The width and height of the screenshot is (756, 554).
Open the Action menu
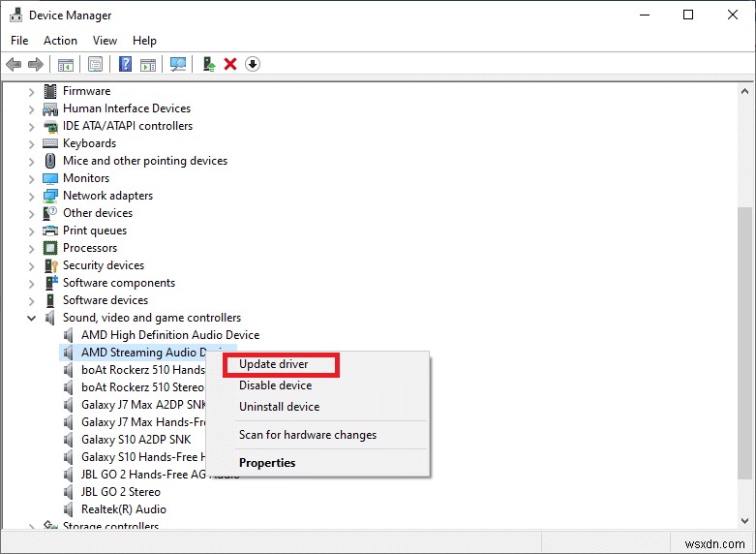[x=60, y=41]
